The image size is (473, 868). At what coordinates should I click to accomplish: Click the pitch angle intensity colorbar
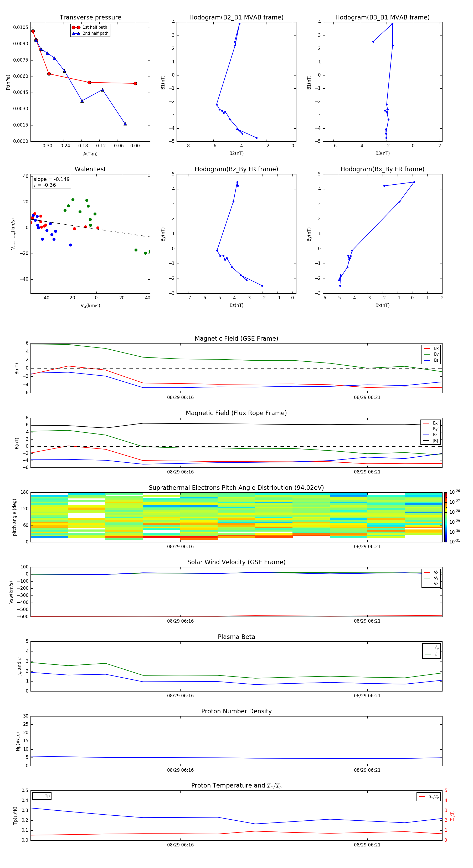pos(446,517)
